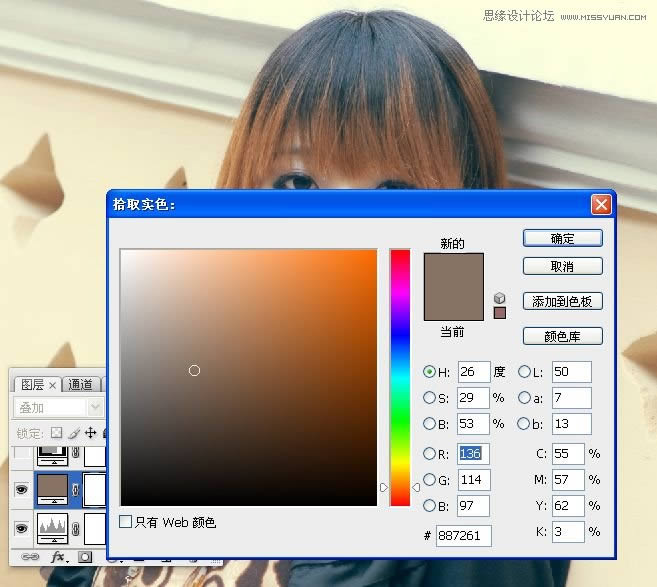Click the add layer mask icon
This screenshot has width=657, height=587.
tap(85, 555)
